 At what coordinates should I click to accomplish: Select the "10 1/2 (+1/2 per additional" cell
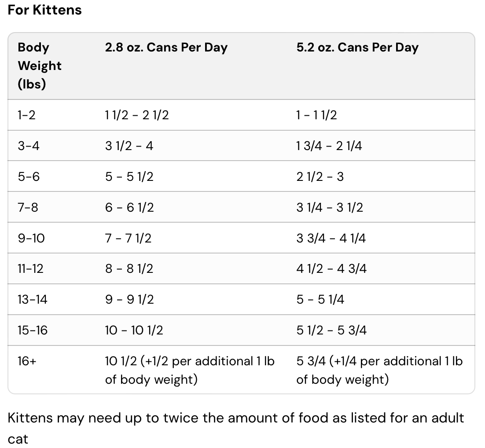click(x=189, y=370)
